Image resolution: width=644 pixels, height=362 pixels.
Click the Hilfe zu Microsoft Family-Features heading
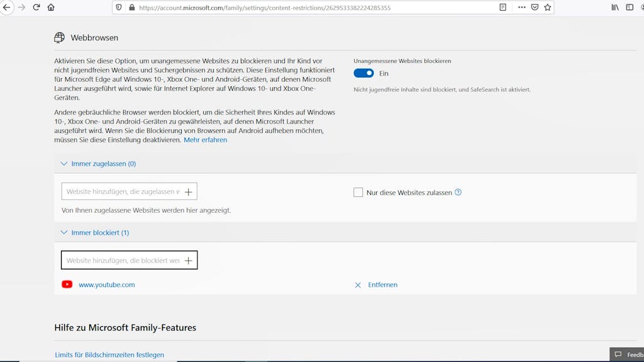pos(125,327)
